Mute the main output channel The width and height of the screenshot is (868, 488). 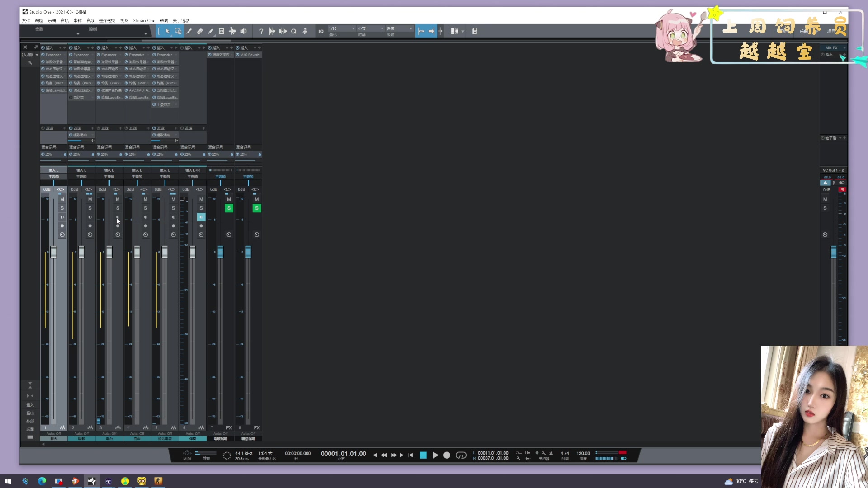(x=825, y=199)
